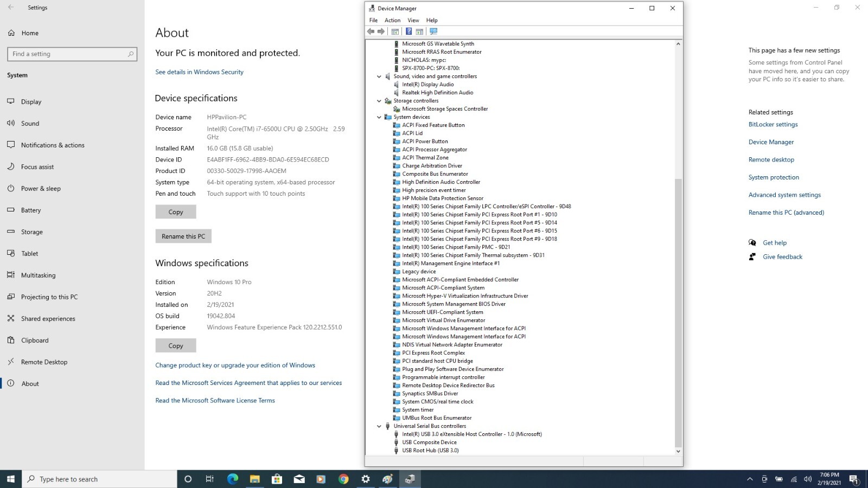
Task: Copy the device specifications
Action: pos(176,212)
